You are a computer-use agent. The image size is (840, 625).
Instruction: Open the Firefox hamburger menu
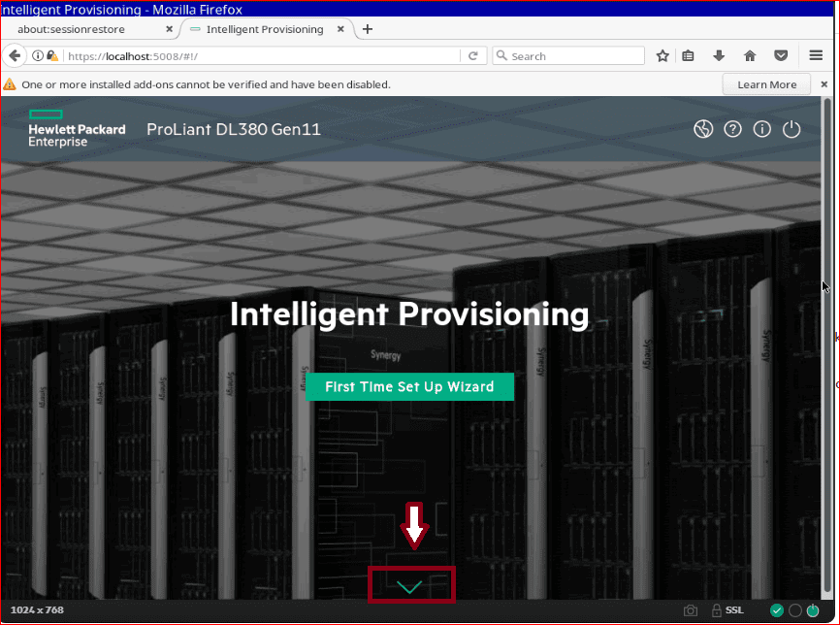(x=816, y=56)
